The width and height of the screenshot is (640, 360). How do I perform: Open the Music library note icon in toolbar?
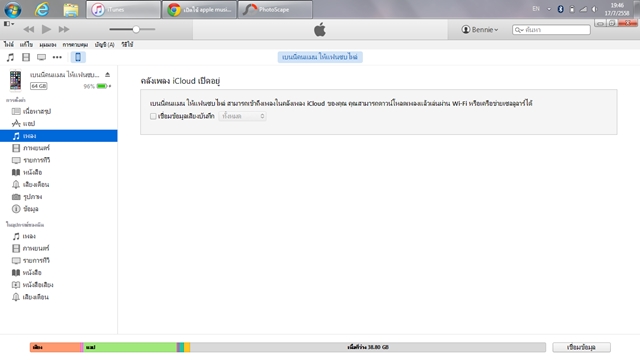10,57
